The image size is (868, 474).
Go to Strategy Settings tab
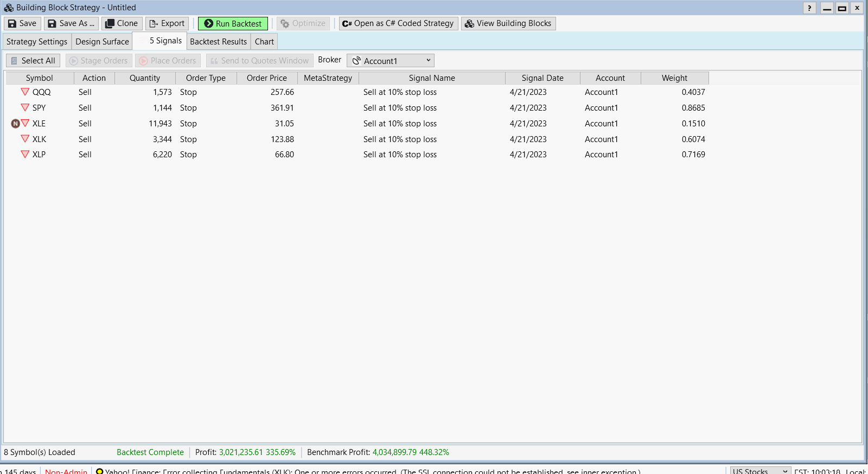(37, 42)
